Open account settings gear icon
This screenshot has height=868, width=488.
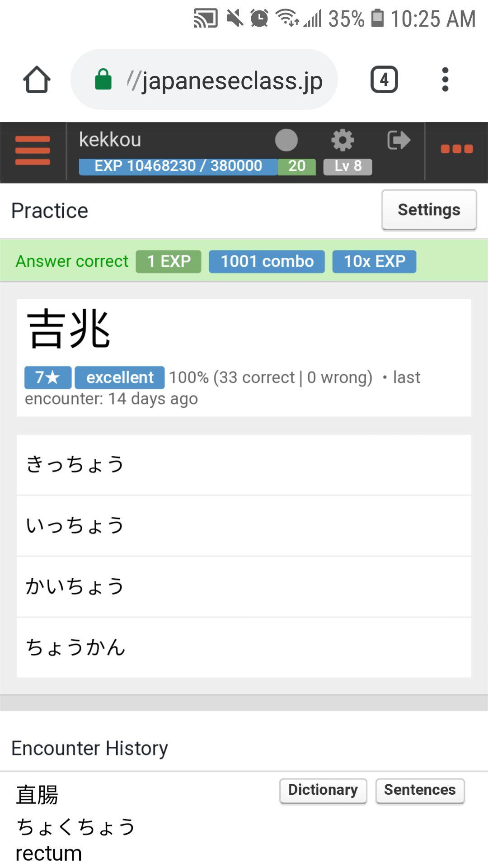pos(343,140)
